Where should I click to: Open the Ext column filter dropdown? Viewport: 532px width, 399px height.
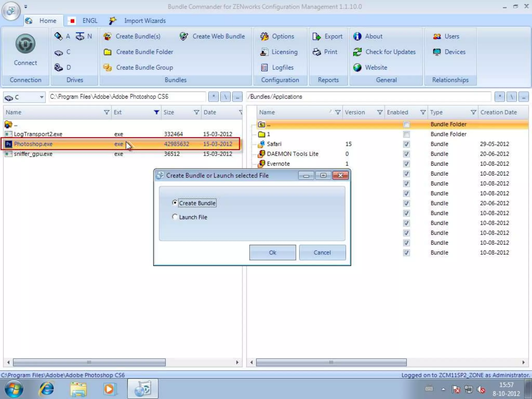(x=156, y=112)
